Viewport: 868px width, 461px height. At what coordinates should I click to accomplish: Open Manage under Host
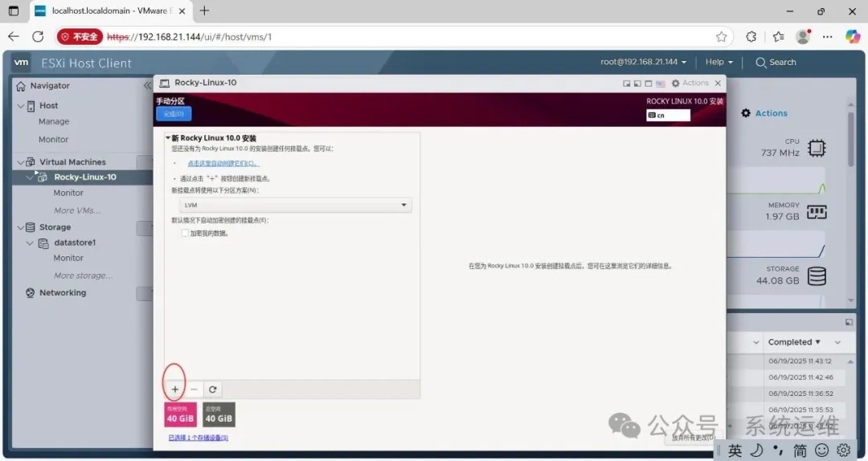tap(54, 122)
